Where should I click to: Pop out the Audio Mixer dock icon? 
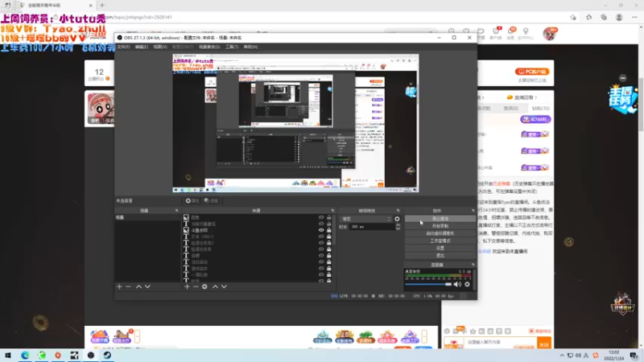[473, 265]
